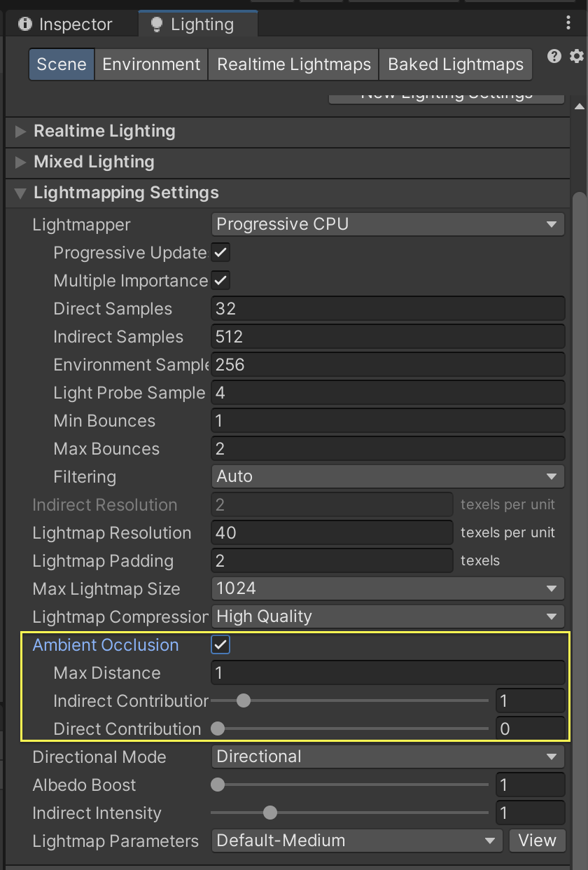Open the Filtering dropdown
The image size is (588, 870).
(388, 476)
